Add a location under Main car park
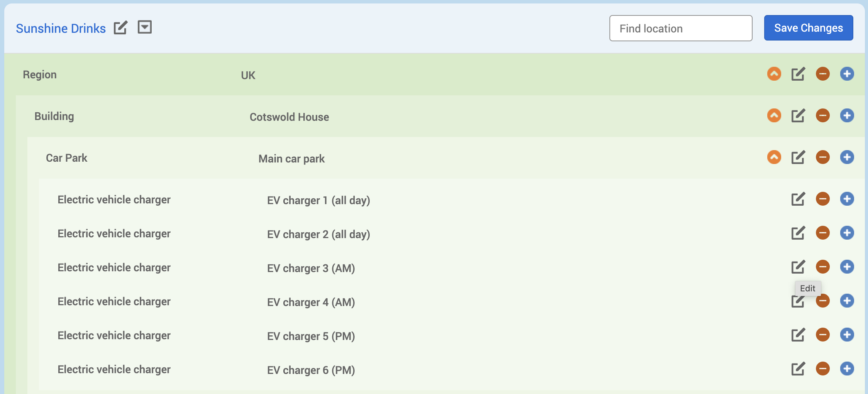The width and height of the screenshot is (868, 394). pyautogui.click(x=847, y=157)
